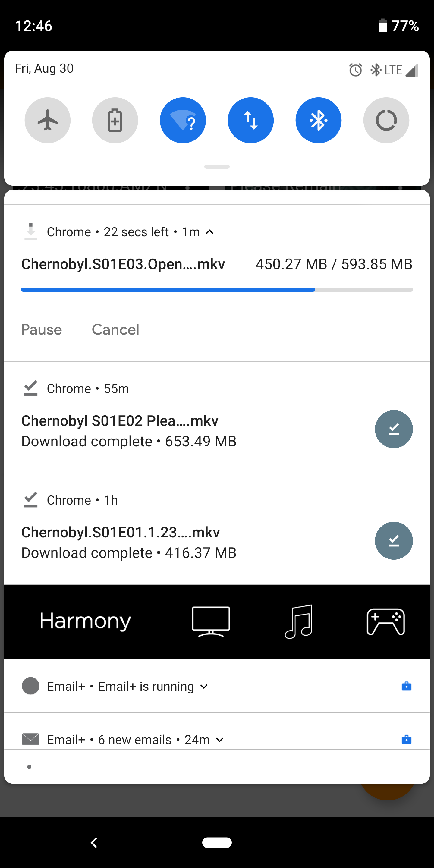This screenshot has height=868, width=434.
Task: Cancel the Chernobyl S01E03 download
Action: [115, 329]
